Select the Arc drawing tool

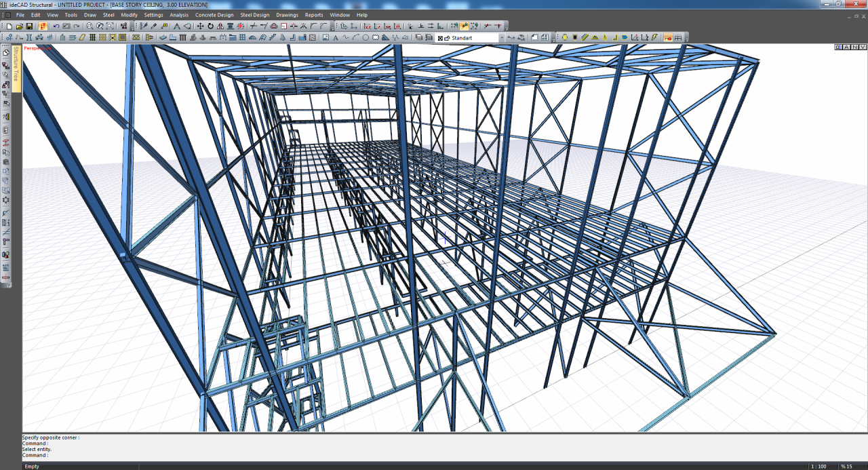coord(355,37)
